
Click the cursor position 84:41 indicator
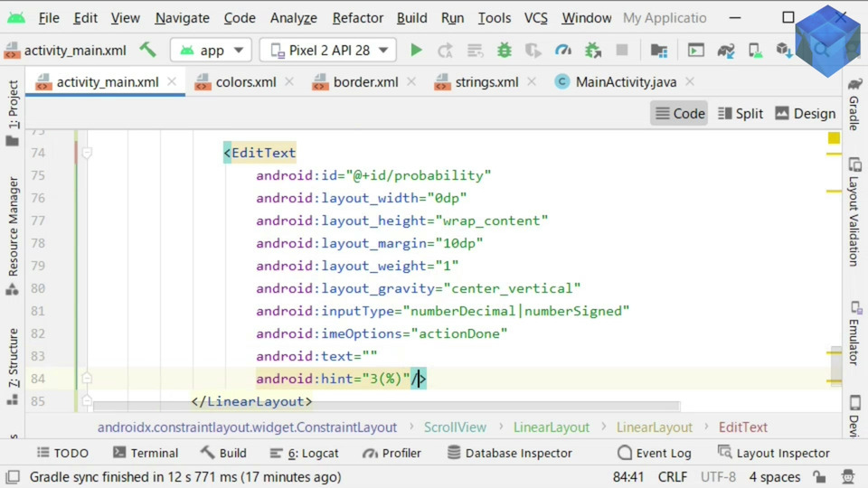(627, 476)
